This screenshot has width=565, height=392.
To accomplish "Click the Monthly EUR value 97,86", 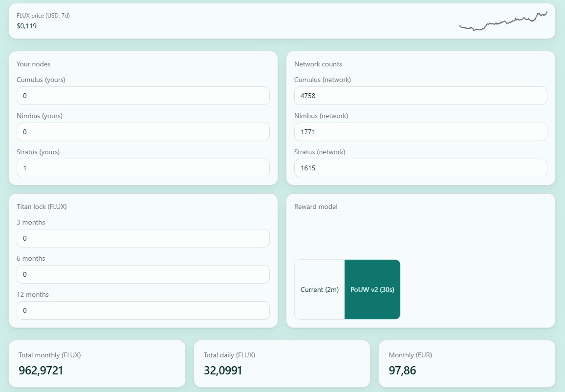I will click(403, 371).
